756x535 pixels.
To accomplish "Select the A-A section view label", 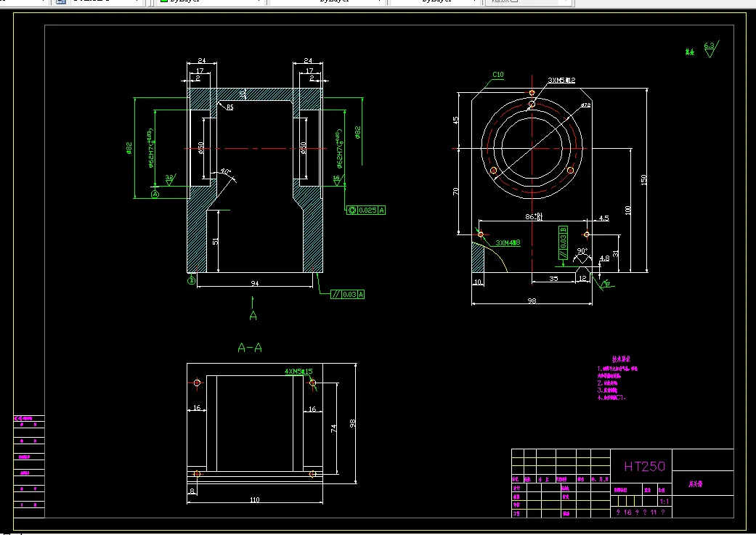I will click(250, 348).
